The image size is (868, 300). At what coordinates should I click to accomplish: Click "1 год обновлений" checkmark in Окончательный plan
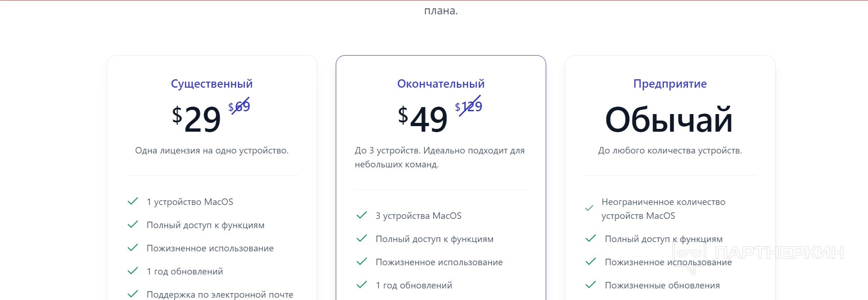362,285
